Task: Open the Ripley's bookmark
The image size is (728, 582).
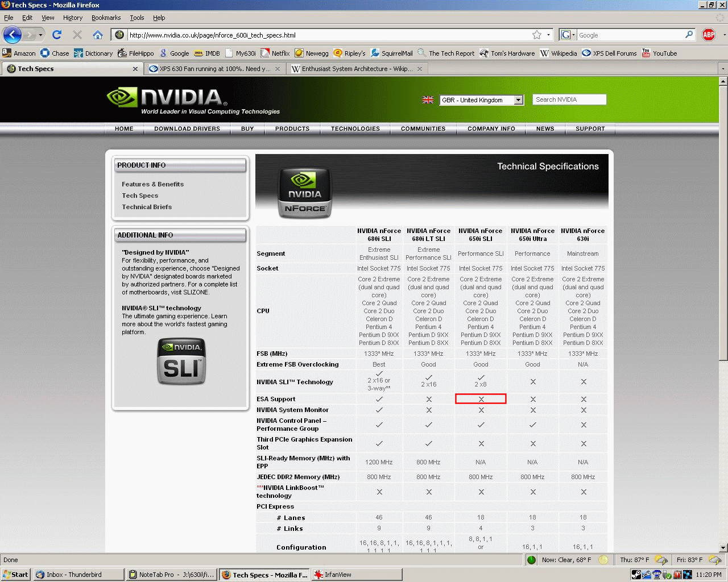Action: point(350,53)
